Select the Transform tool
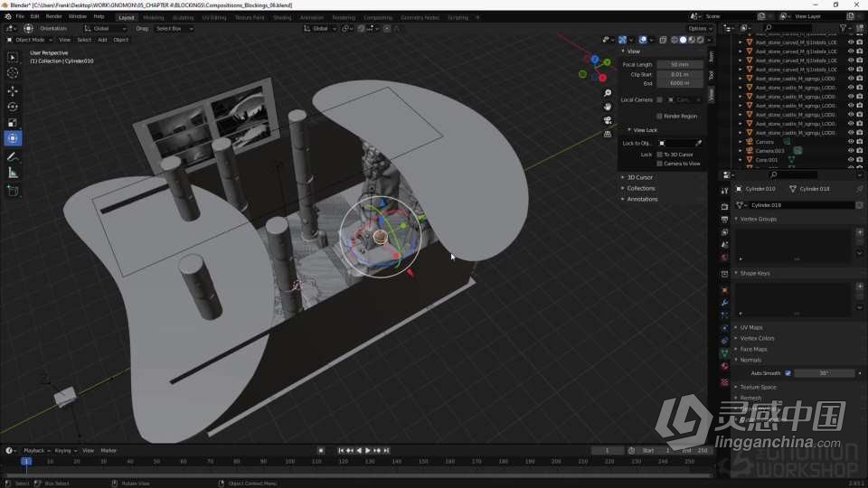The height and width of the screenshot is (488, 868). pyautogui.click(x=13, y=138)
